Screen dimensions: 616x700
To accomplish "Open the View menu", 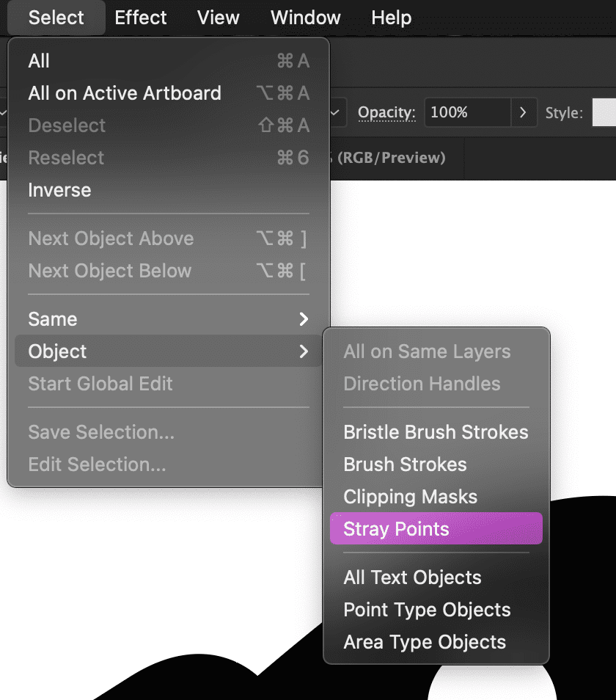I will pyautogui.click(x=219, y=18).
